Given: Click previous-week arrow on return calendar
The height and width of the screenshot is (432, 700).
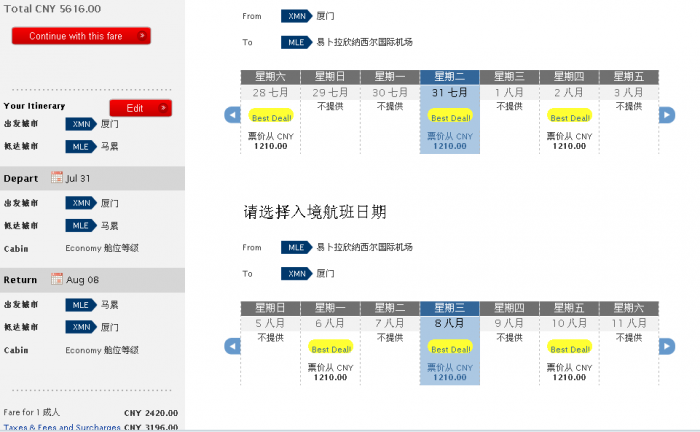Looking at the screenshot, I should pyautogui.click(x=232, y=346).
